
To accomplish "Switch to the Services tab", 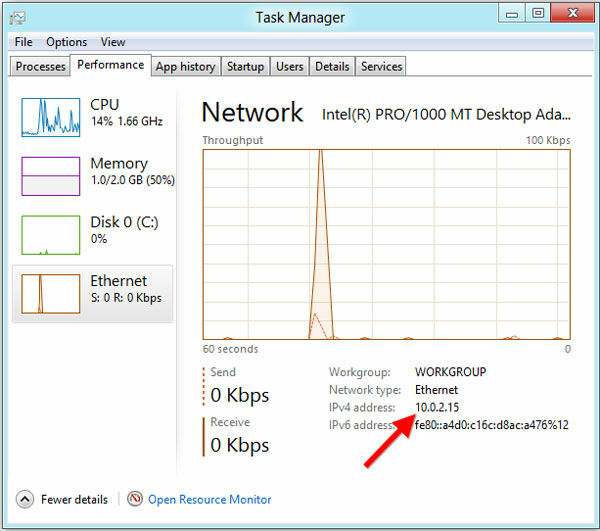I will pos(382,67).
